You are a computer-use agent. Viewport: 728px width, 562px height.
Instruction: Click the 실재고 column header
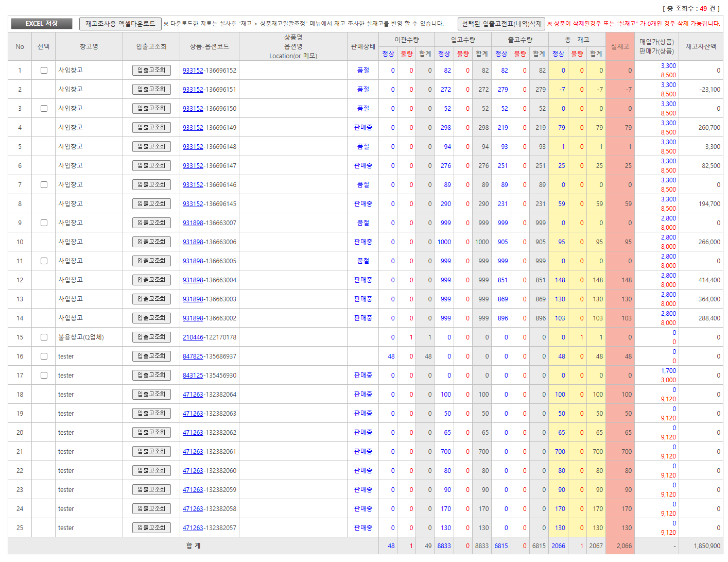coord(620,46)
